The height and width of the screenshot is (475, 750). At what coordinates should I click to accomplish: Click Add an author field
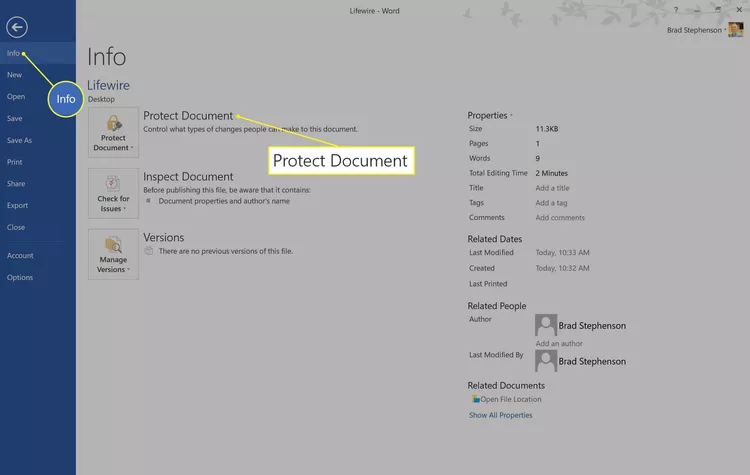(559, 343)
